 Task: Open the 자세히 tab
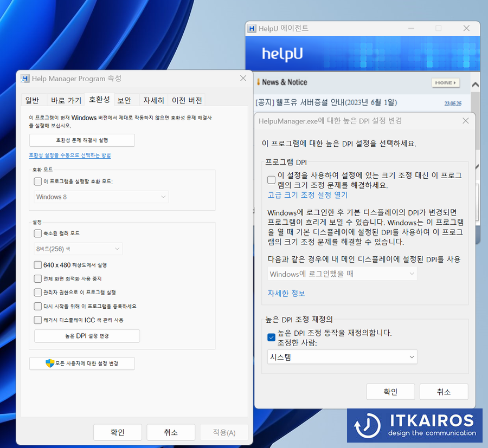(x=153, y=100)
